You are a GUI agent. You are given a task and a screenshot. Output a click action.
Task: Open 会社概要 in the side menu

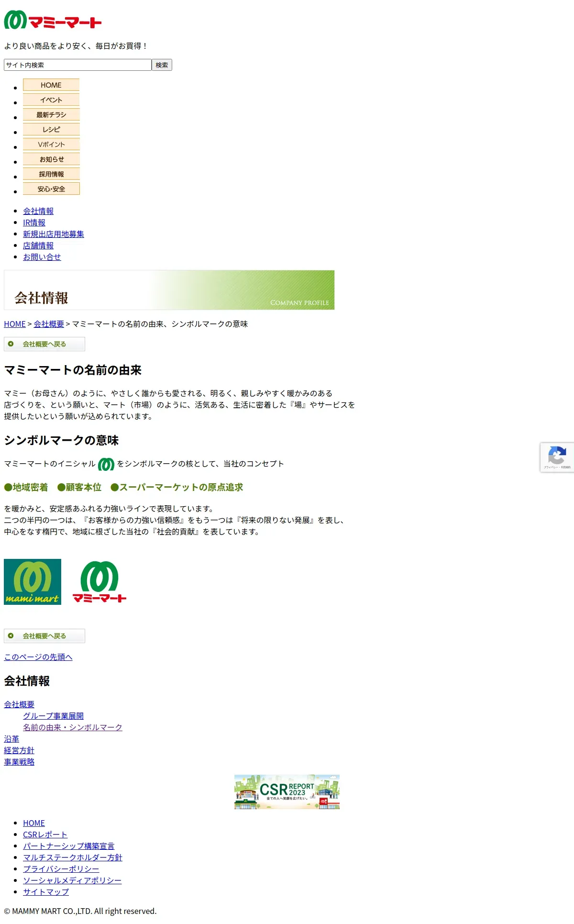(19, 704)
